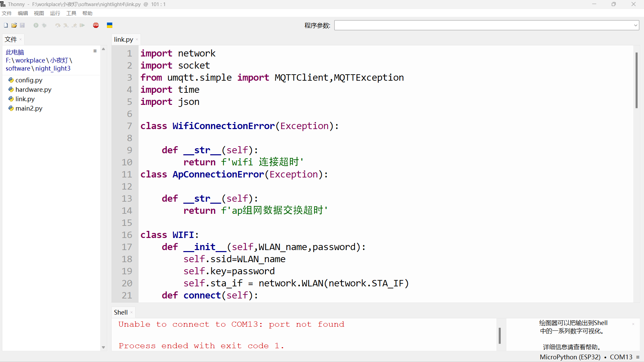Click the files panel scroll up arrow

pyautogui.click(x=103, y=49)
